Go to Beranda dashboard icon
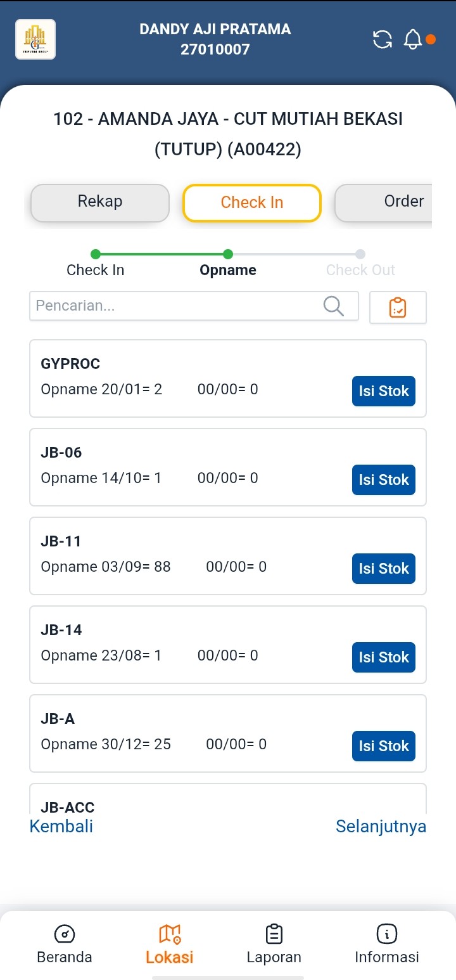Image resolution: width=456 pixels, height=980 pixels. click(x=65, y=934)
